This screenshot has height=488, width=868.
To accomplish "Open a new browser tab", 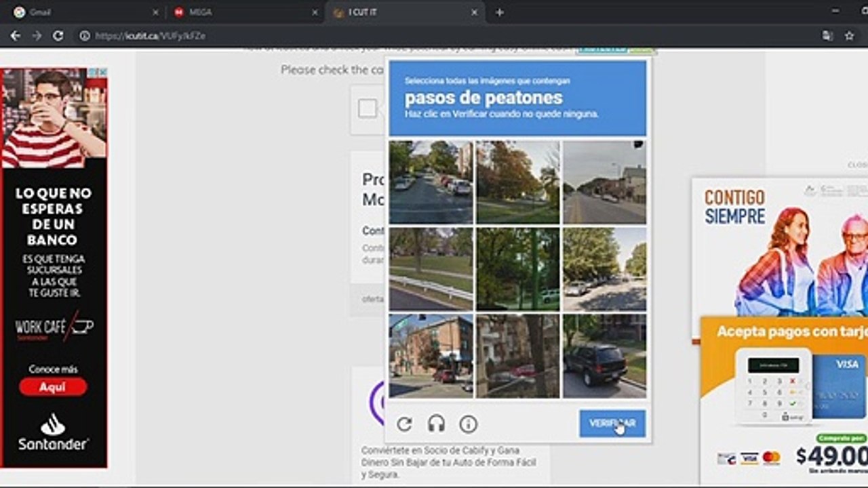I will [x=500, y=12].
